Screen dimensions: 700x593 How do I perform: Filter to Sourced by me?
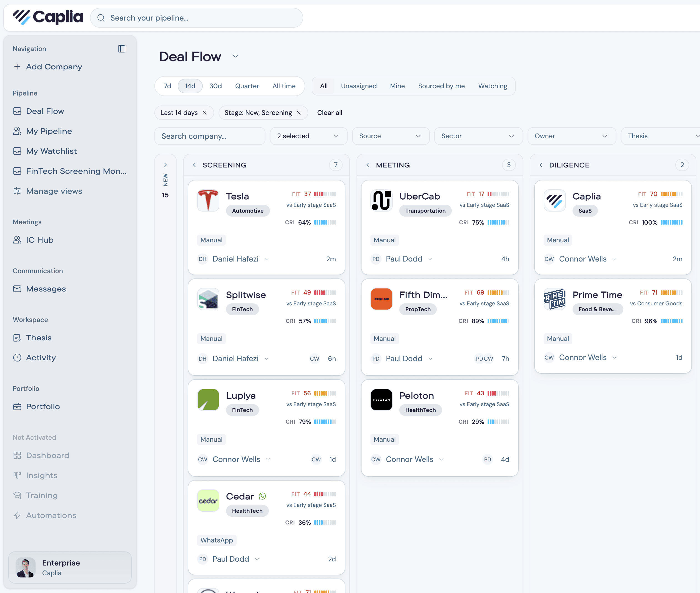click(x=441, y=86)
